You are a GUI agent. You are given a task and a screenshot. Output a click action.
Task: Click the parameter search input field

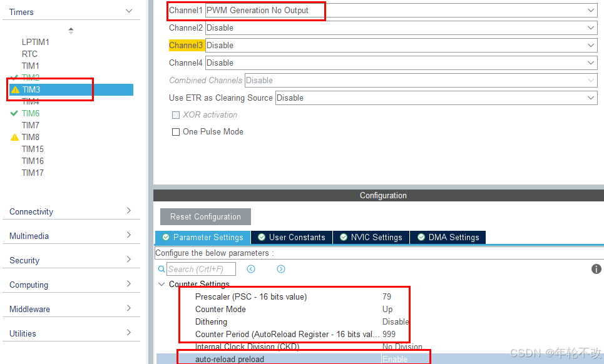tap(201, 269)
